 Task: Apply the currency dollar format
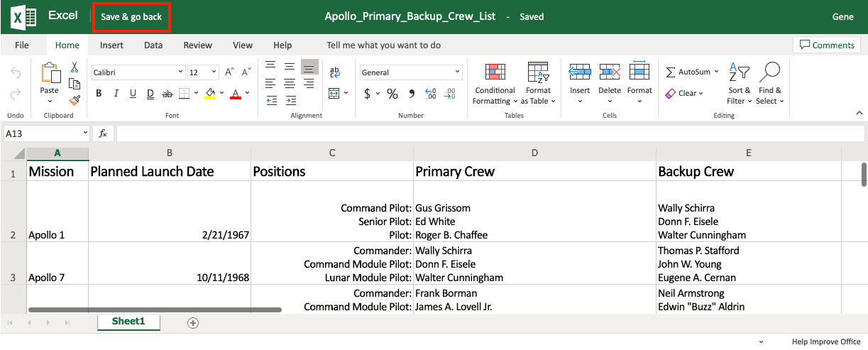click(367, 94)
